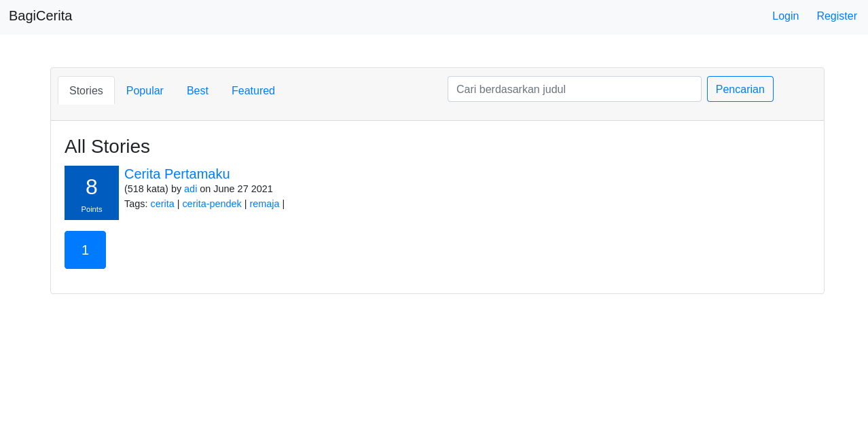Click the 'June 27 2021' date text

tap(243, 189)
